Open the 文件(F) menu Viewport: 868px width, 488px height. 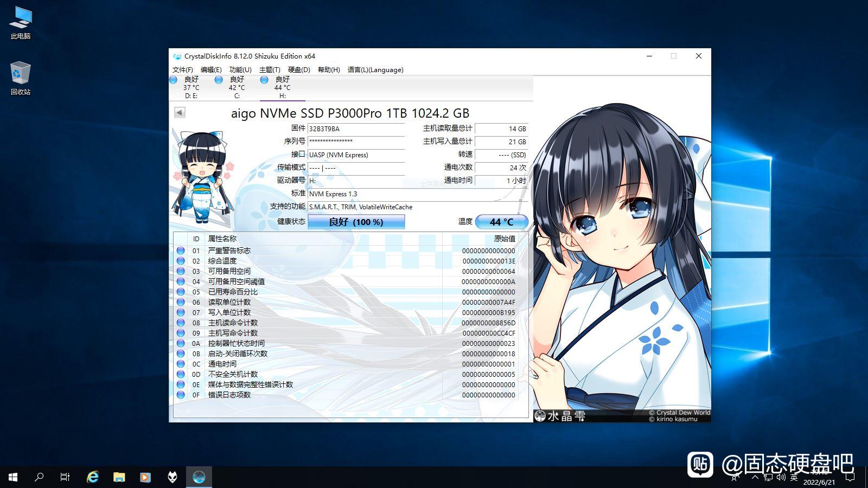[x=183, y=70]
